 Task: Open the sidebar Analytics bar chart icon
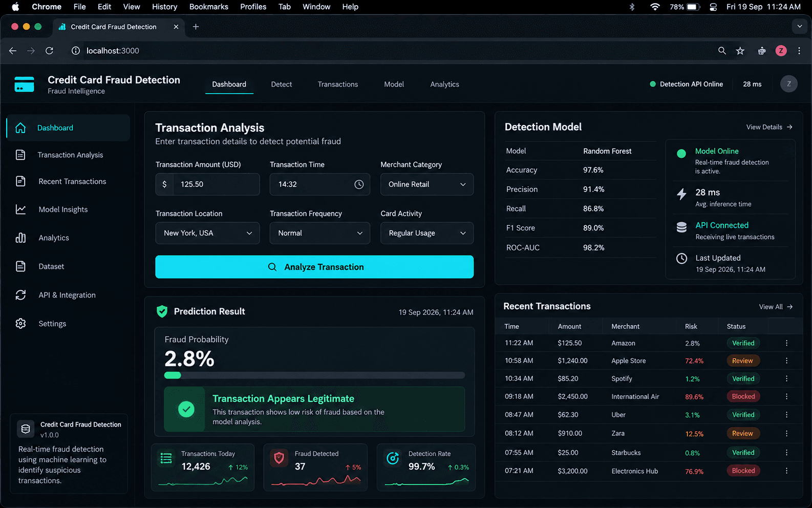(20, 238)
